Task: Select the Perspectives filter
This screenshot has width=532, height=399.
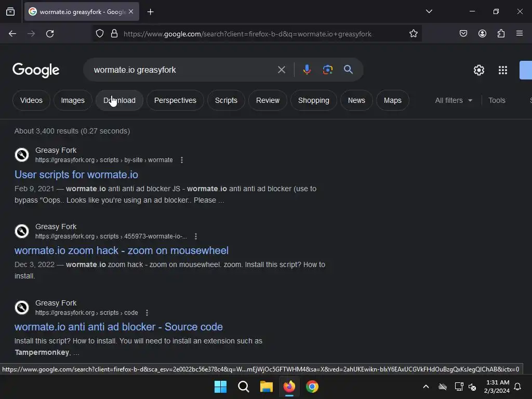Action: (x=175, y=100)
